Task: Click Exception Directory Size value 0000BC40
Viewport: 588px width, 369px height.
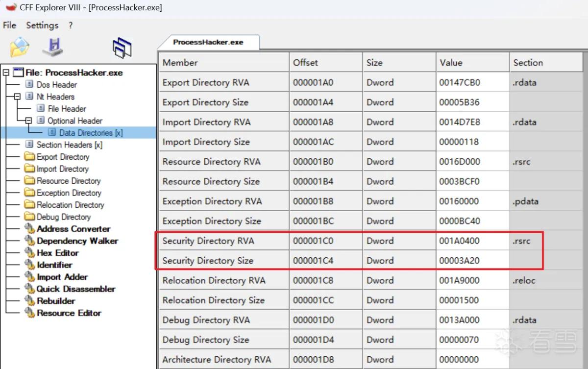Action: [473, 221]
